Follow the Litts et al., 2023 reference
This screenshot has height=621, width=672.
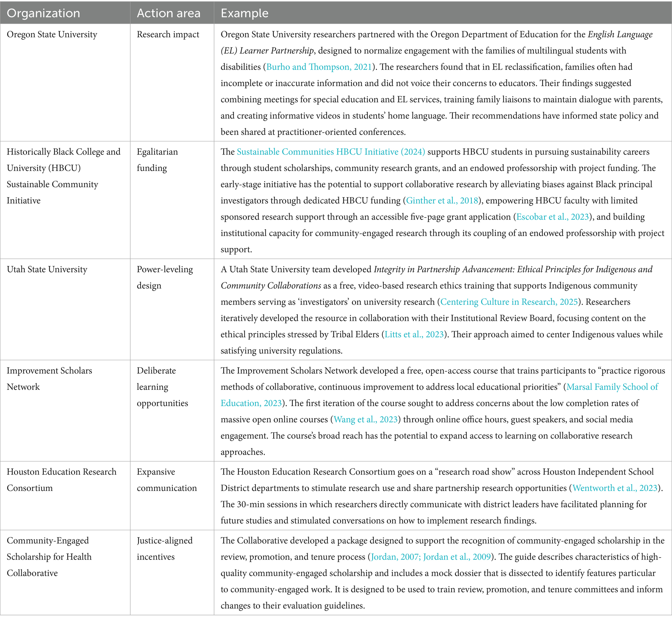pos(414,334)
